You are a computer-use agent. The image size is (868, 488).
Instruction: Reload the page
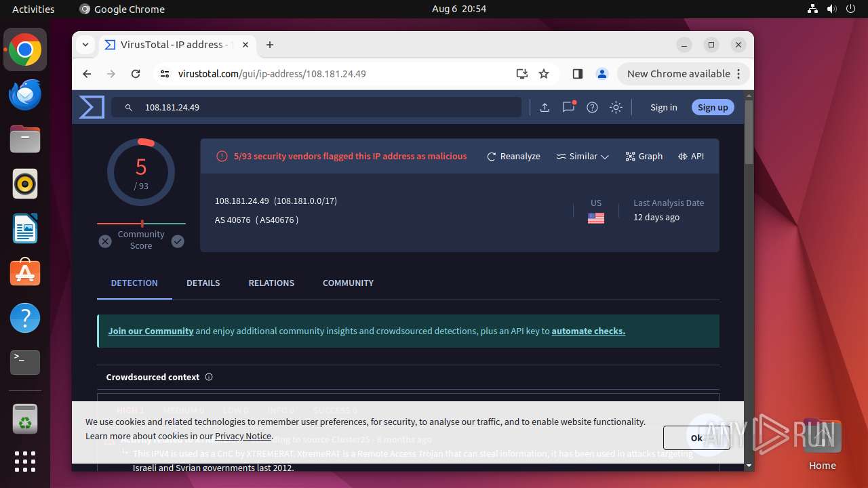click(136, 74)
